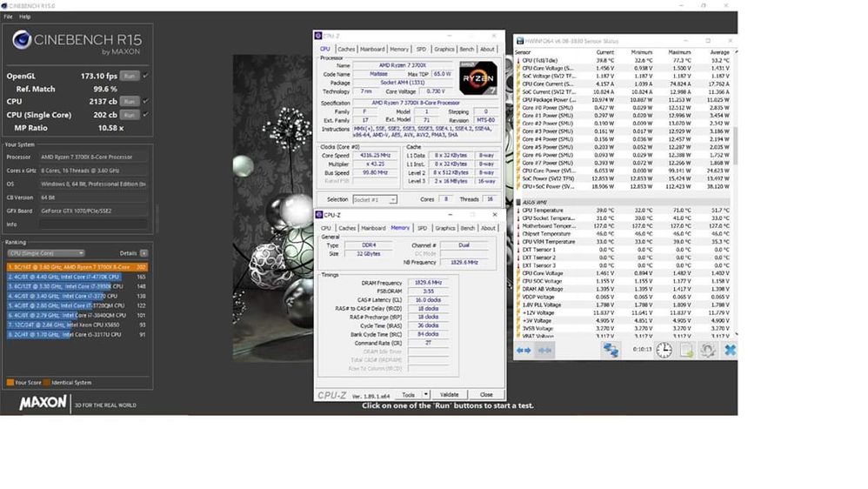Select ranking row Intel Xeon CPU X5650
Screen dimensions: 868x489
point(77,325)
